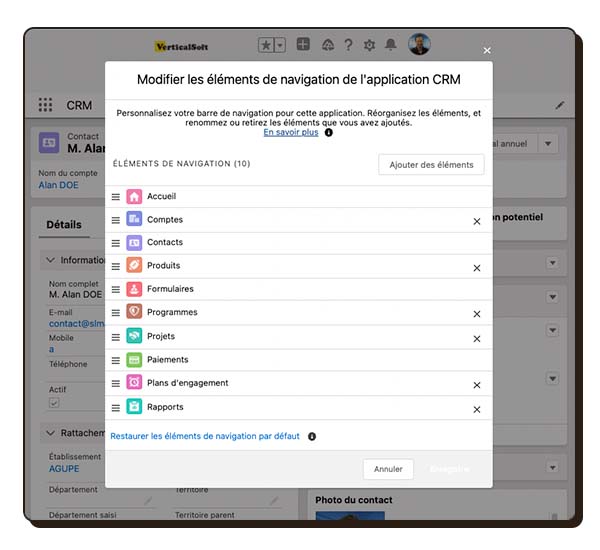Open the app launcher grid icon
This screenshot has width=600, height=550.
pyautogui.click(x=45, y=105)
